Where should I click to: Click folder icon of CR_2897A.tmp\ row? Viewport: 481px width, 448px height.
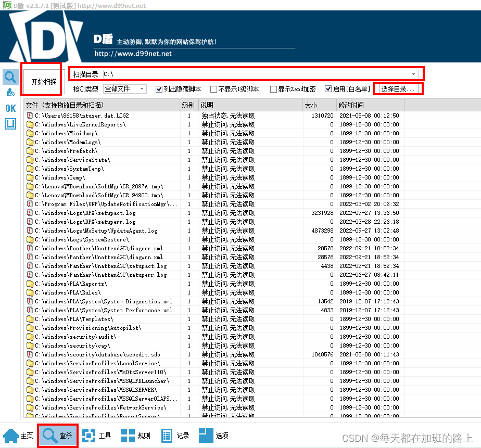[x=30, y=186]
